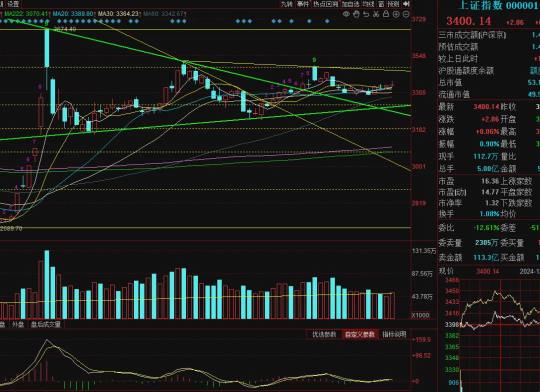
Task: Click the 流通市值 row label
Action: tap(454, 94)
